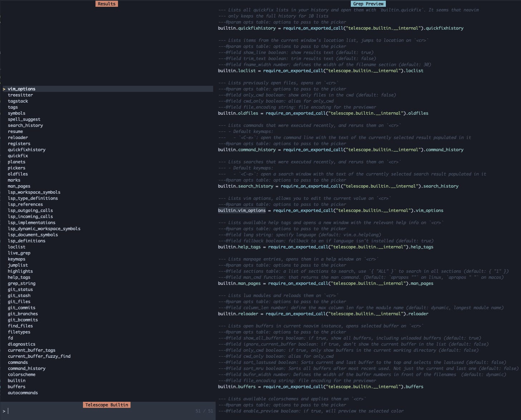This screenshot has width=521, height=420.
Task: Select the search_history result row
Action: click(25, 125)
